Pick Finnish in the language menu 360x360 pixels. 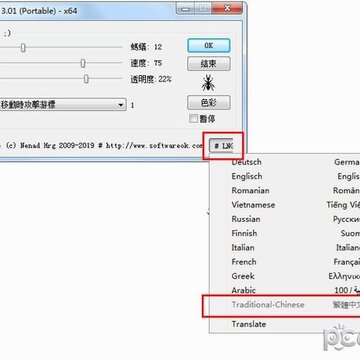tap(285, 233)
